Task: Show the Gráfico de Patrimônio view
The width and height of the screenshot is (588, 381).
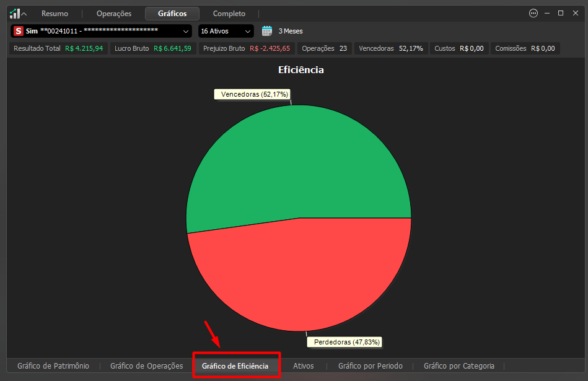Action: [x=53, y=366]
